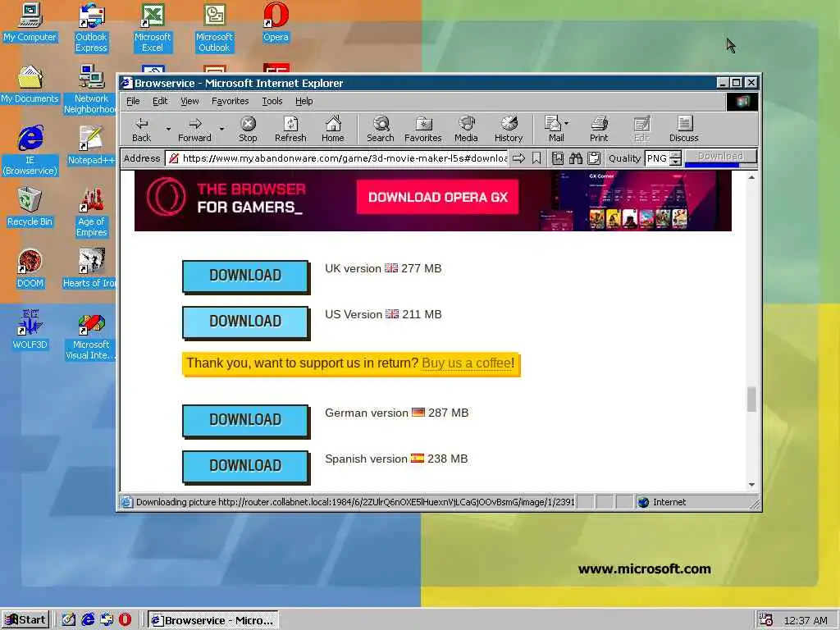840x630 pixels.
Task: Expand the Back history dropdown arrow
Action: (168, 129)
